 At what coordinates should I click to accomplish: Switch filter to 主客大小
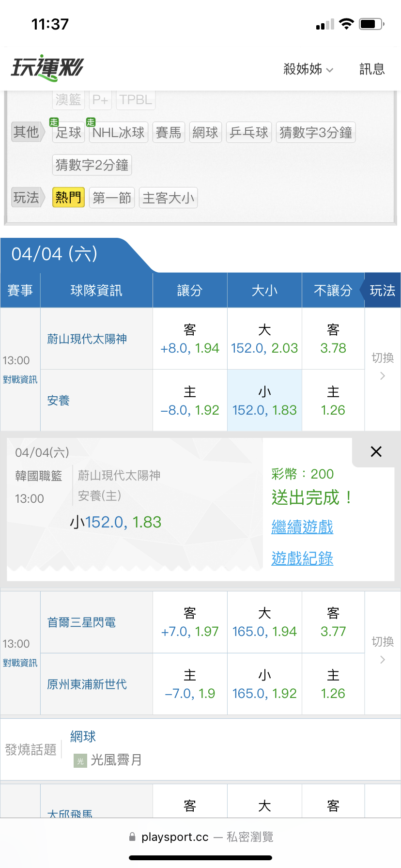168,198
